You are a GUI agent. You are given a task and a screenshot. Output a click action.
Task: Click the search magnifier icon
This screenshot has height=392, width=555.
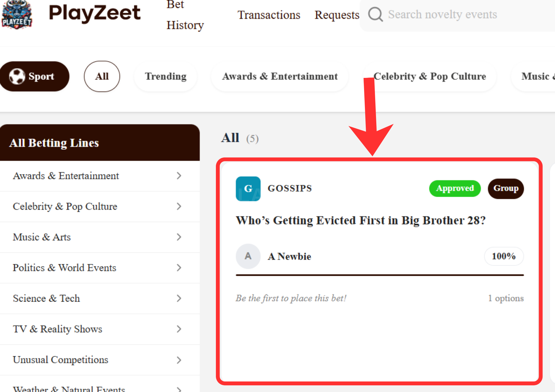(x=375, y=14)
